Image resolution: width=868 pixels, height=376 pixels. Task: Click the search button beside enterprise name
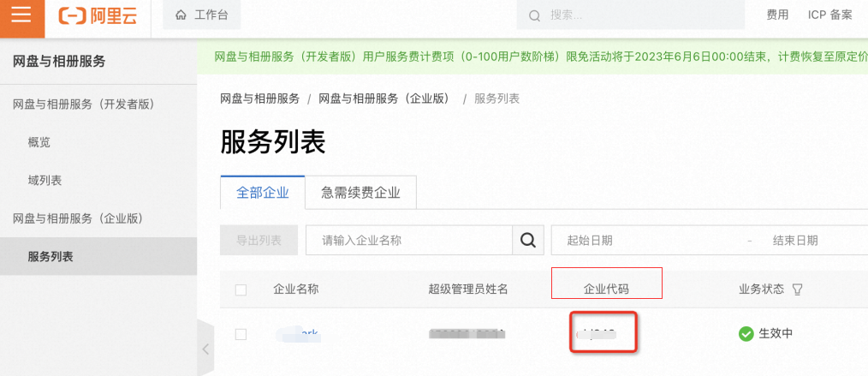[x=529, y=241]
